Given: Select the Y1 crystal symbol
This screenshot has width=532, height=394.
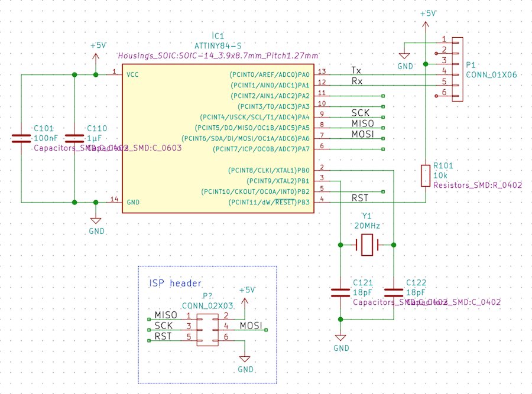Looking at the screenshot, I should coord(367,245).
